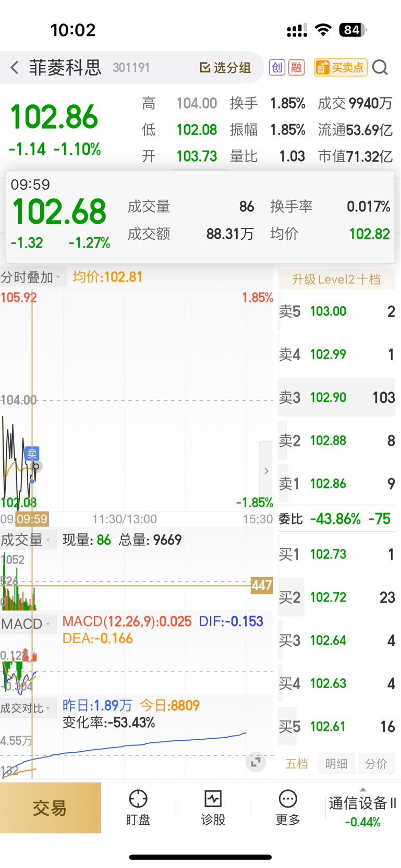Open 选分组 group selector
The width and height of the screenshot is (401, 868).
pos(225,67)
